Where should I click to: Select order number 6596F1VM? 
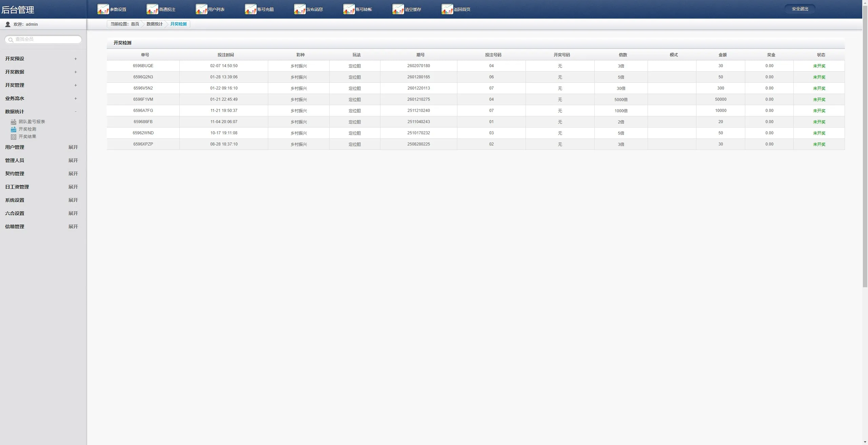(x=143, y=99)
